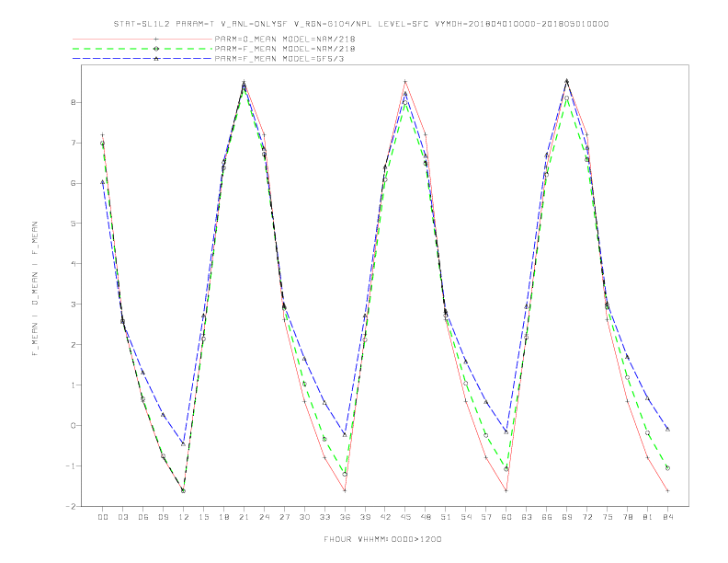Click x-axis tick label 48
Viewport: 728px width, 563px height.
click(x=426, y=517)
